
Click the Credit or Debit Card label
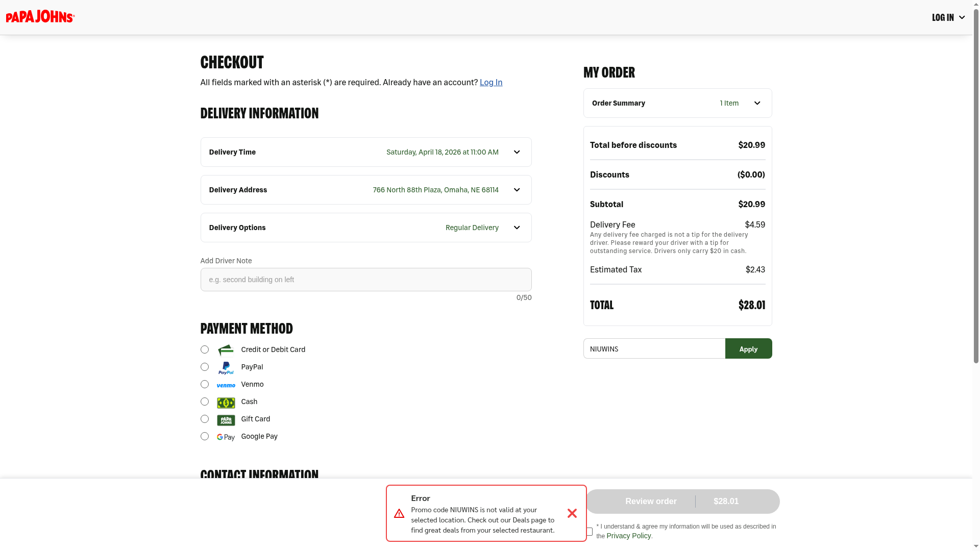tap(273, 349)
